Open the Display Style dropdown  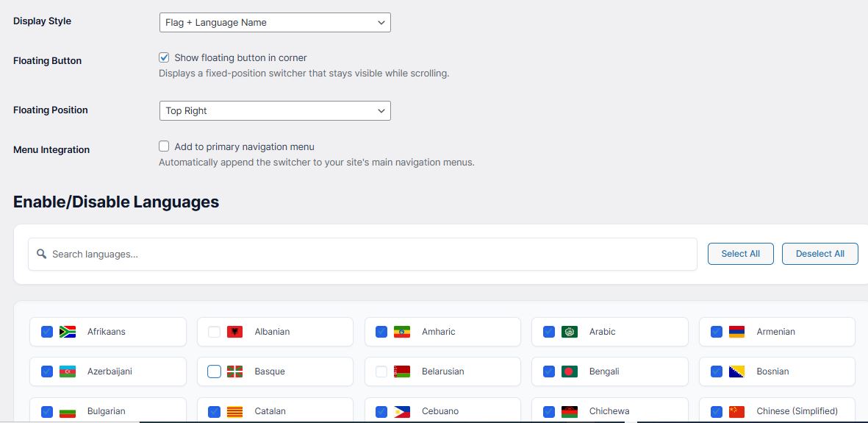tap(275, 23)
